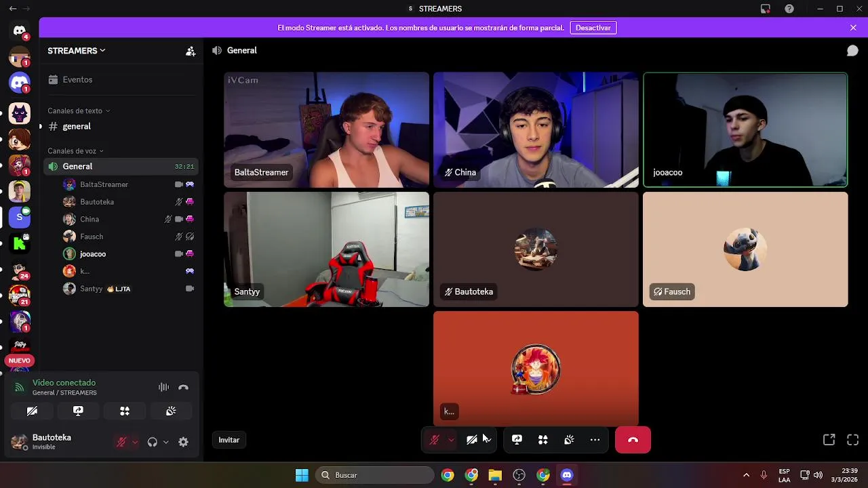Hang up with the red disconnect button
Screen dimensions: 868x488
click(x=633, y=440)
